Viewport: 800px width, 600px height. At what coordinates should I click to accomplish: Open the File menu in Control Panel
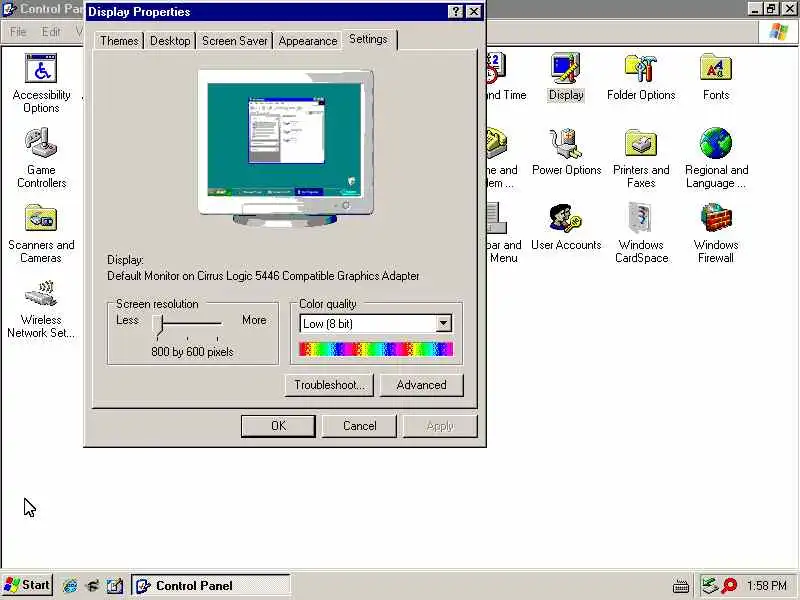pyautogui.click(x=18, y=32)
